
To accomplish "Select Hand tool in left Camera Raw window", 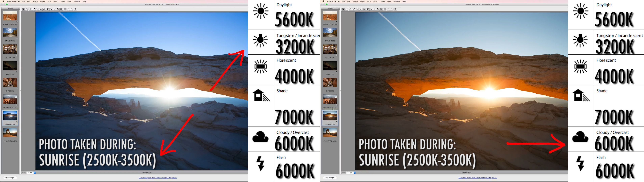I will 27,9.
